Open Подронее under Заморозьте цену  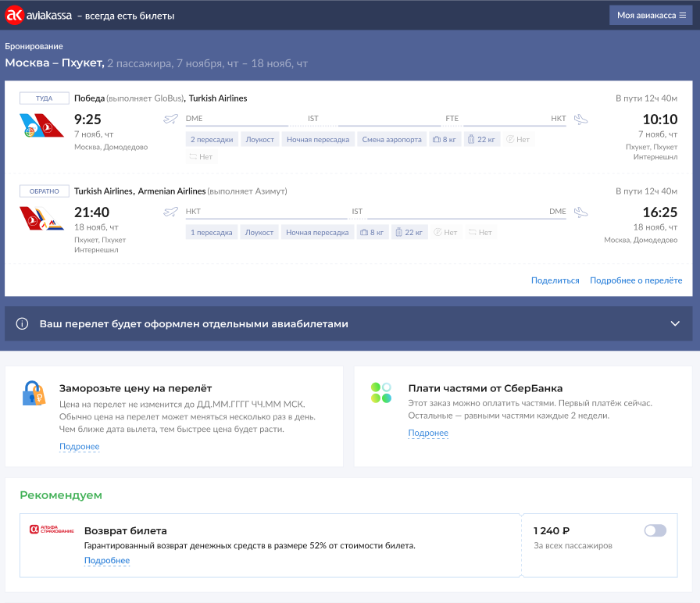click(x=80, y=446)
